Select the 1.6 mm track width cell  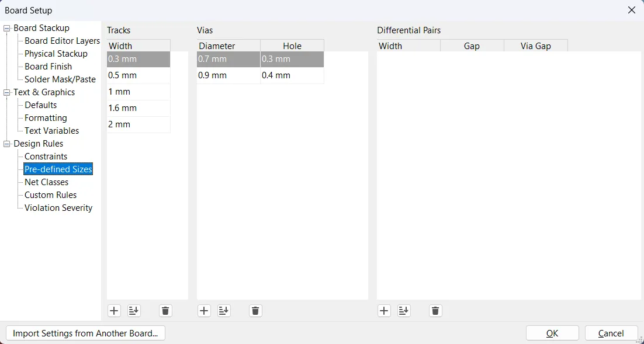[139, 108]
